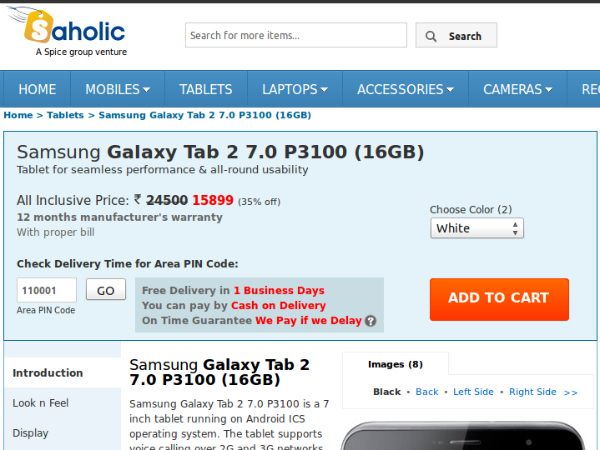View the Left Side image link
This screenshot has width=600, height=450.
click(x=473, y=392)
